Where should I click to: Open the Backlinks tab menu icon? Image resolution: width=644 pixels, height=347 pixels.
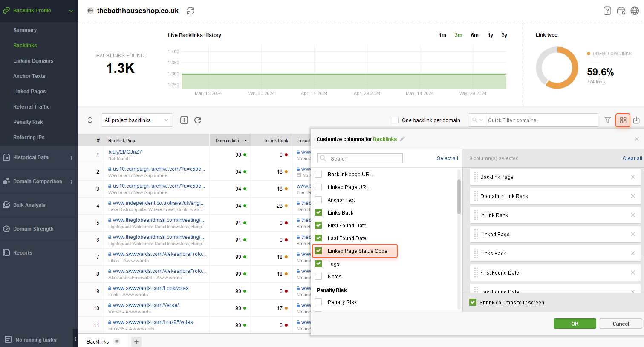[117, 341]
